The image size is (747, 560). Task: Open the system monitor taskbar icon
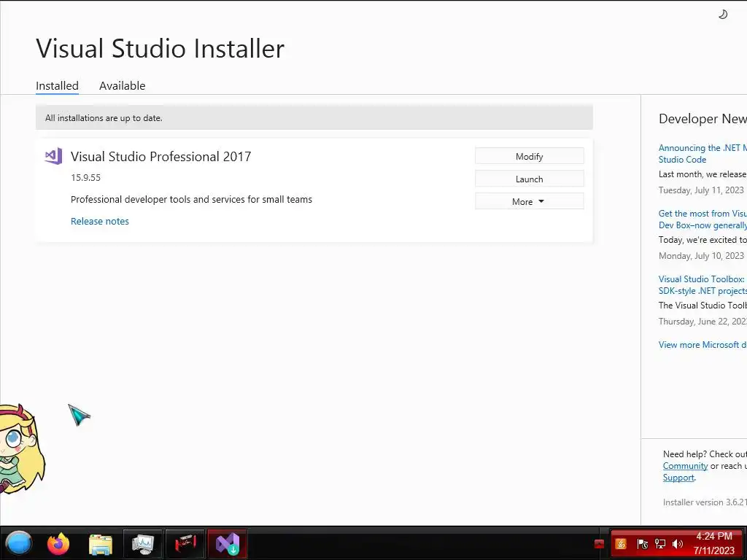143,544
